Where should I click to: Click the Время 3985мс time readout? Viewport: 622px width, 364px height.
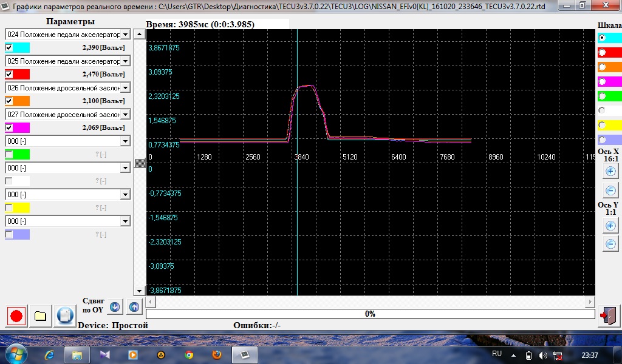pos(200,24)
